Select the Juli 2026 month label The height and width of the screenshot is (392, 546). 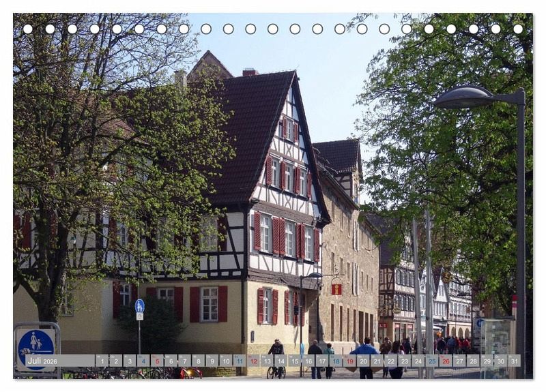[42, 361]
